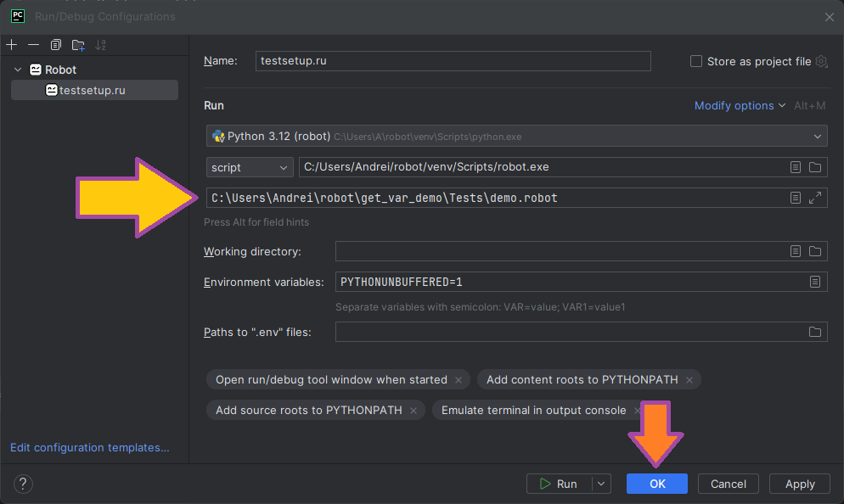Open Modify options menu
Viewport: 844px width, 504px height.
[x=740, y=105]
